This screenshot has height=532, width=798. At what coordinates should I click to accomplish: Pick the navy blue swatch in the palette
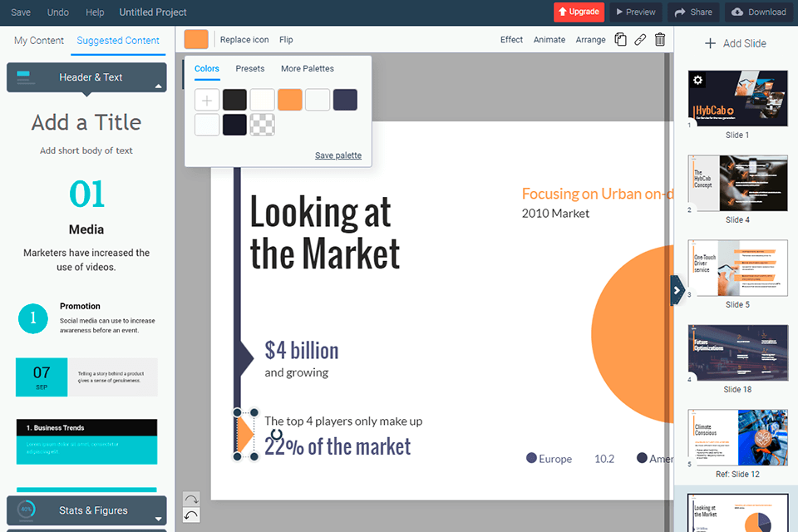pyautogui.click(x=345, y=100)
